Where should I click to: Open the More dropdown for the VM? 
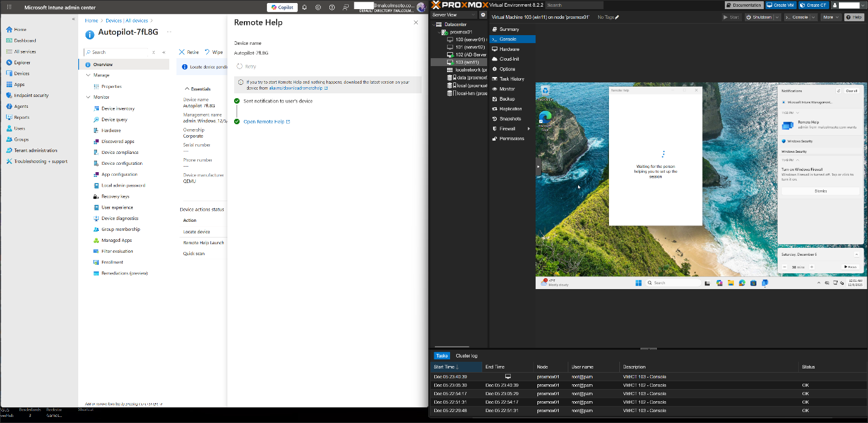click(x=830, y=17)
